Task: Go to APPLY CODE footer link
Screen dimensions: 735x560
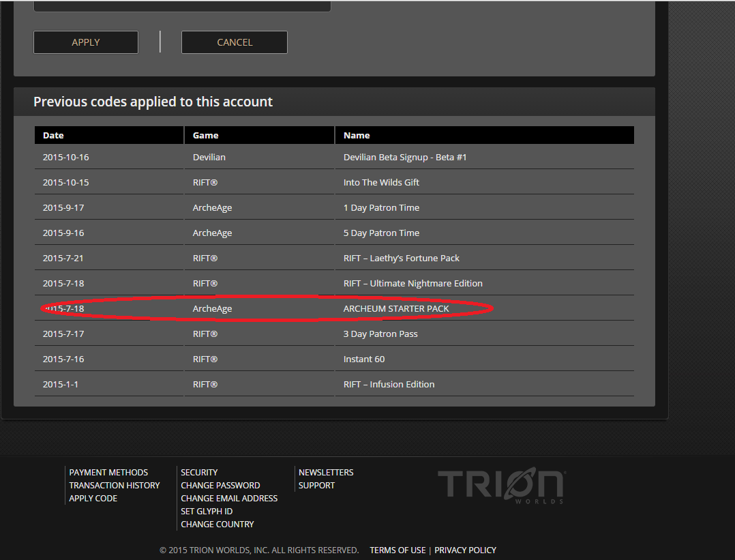Action: click(93, 498)
